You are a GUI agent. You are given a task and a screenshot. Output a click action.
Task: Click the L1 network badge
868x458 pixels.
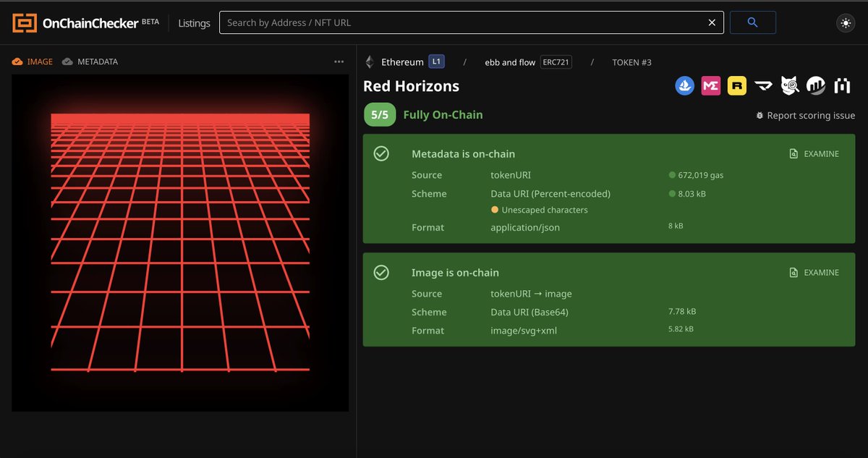coord(436,62)
